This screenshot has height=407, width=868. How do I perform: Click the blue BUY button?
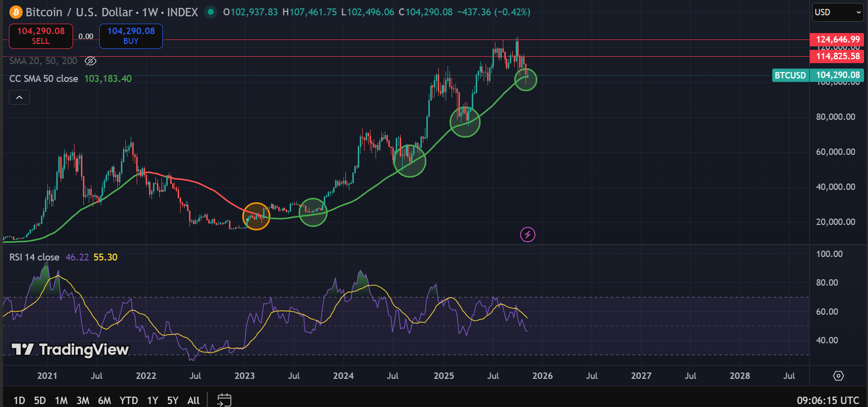click(131, 36)
